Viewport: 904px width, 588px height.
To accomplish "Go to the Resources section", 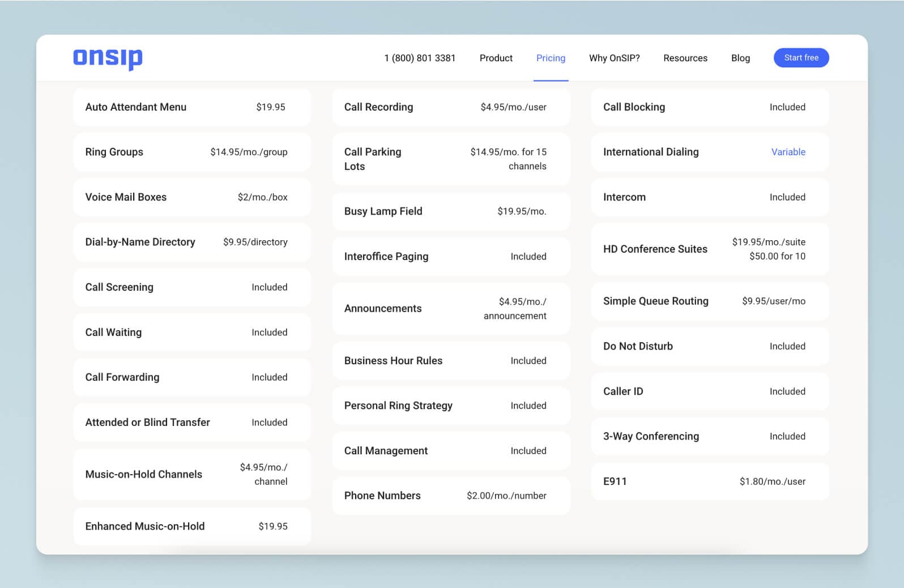I will 685,58.
